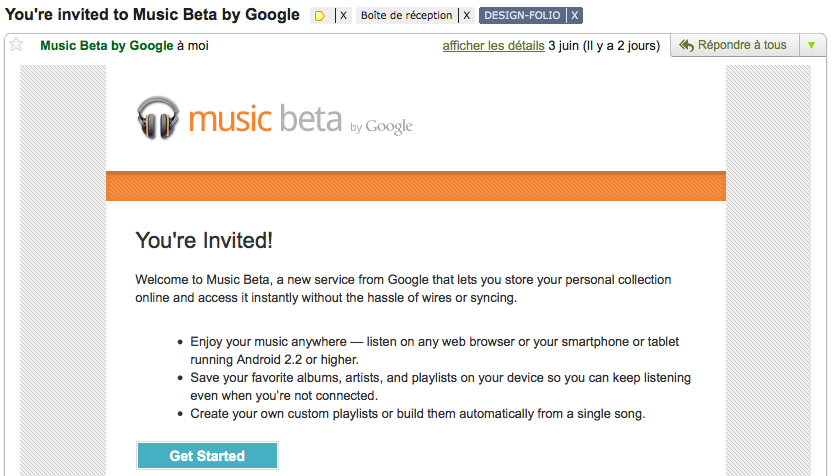Click the orange striped banner
The width and height of the screenshot is (833, 476).
[415, 186]
